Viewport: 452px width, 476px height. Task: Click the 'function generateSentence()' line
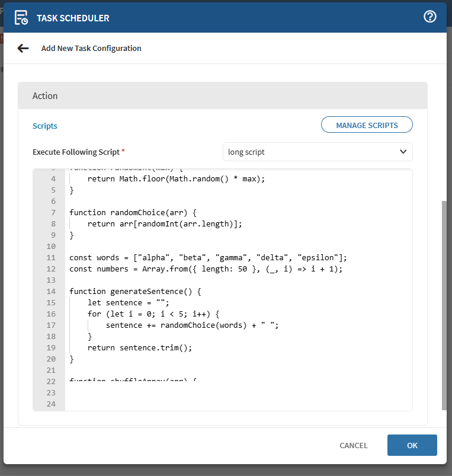135,292
